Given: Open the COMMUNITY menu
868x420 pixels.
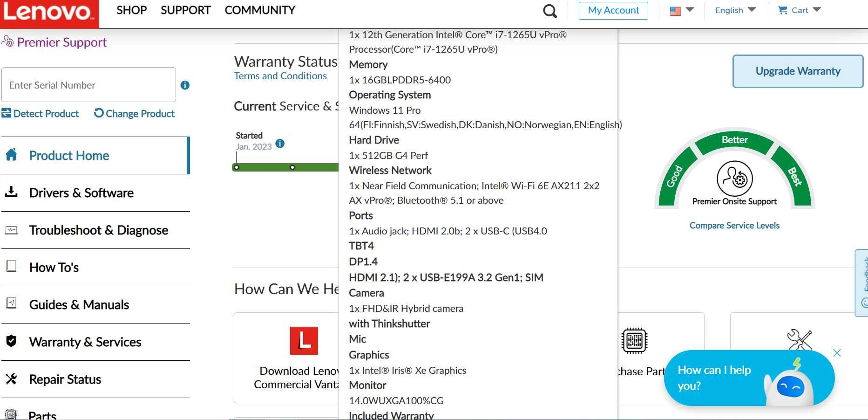Looking at the screenshot, I should click(260, 10).
